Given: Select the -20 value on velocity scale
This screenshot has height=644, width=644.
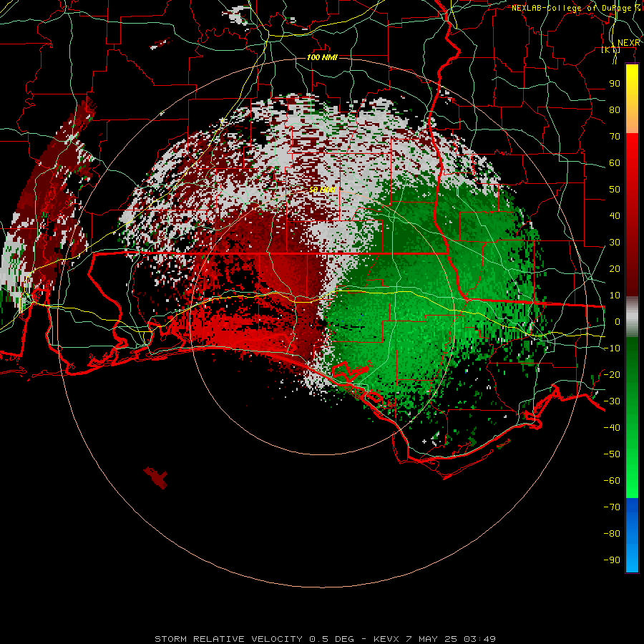Looking at the screenshot, I should 612,375.
